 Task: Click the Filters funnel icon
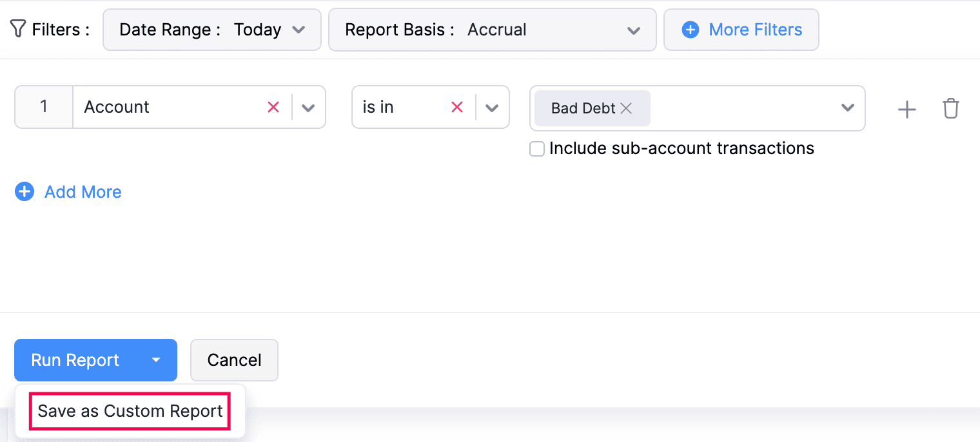19,28
